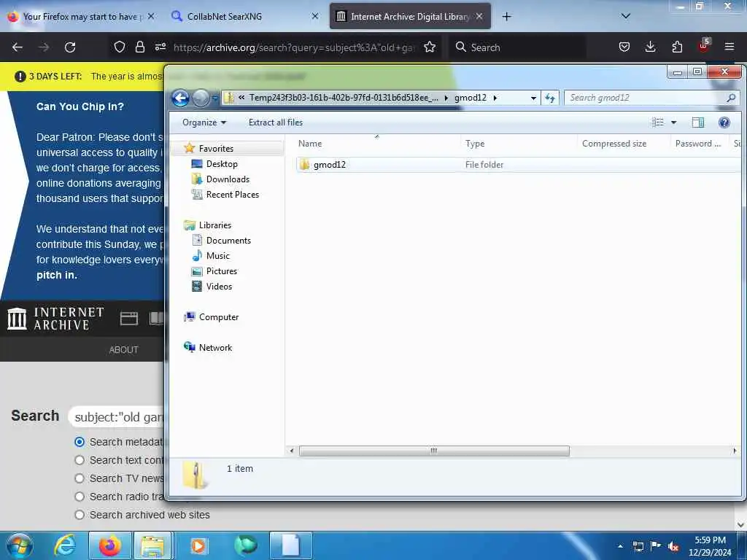Select Search radio transcripts radio button
This screenshot has height=560, width=747.
[80, 497]
